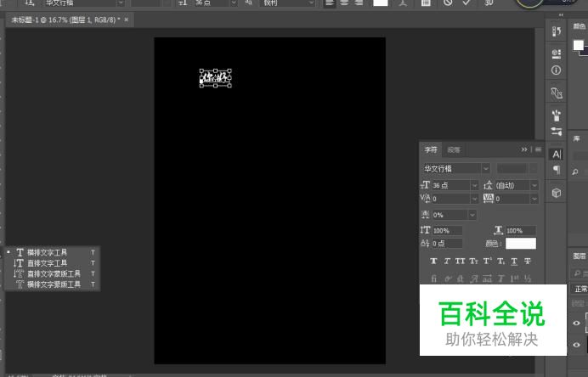The height and width of the screenshot is (377, 588).
Task: Center align text in options bar
Action: pyautogui.click(x=344, y=3)
